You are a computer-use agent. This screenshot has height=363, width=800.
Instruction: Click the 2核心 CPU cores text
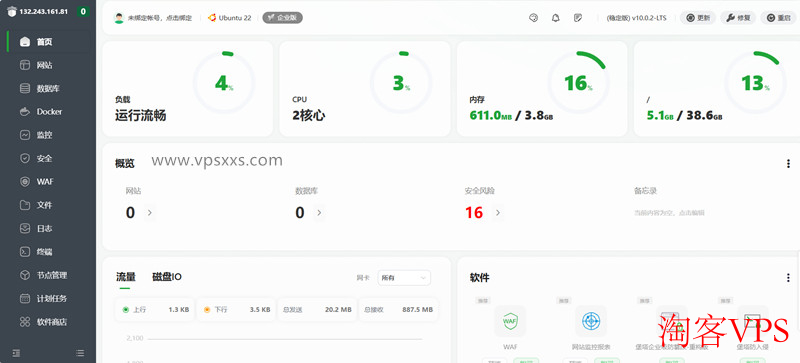309,116
